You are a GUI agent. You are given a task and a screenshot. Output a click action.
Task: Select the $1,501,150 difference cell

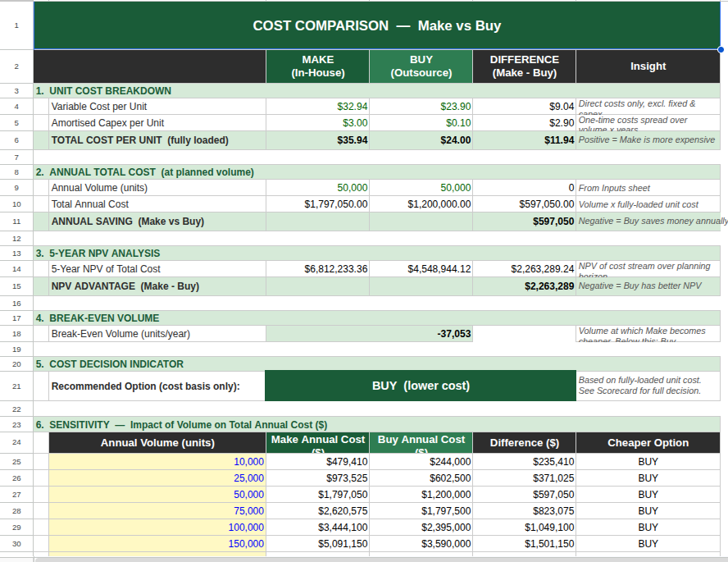coord(524,543)
